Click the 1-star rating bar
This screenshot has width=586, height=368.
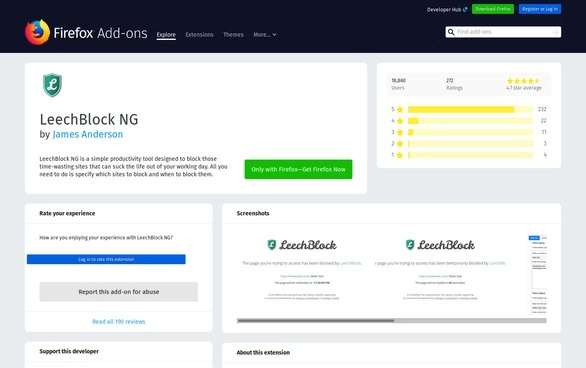tap(471, 155)
